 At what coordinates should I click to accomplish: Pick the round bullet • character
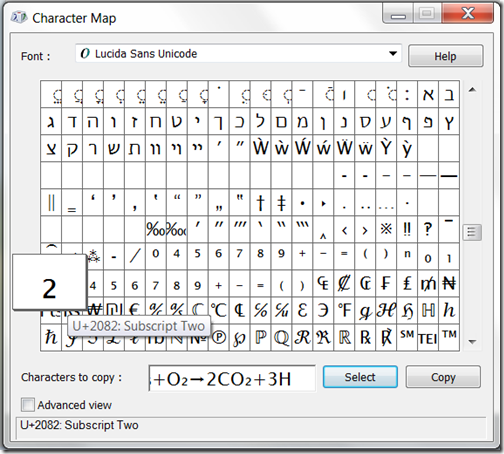pos(302,202)
